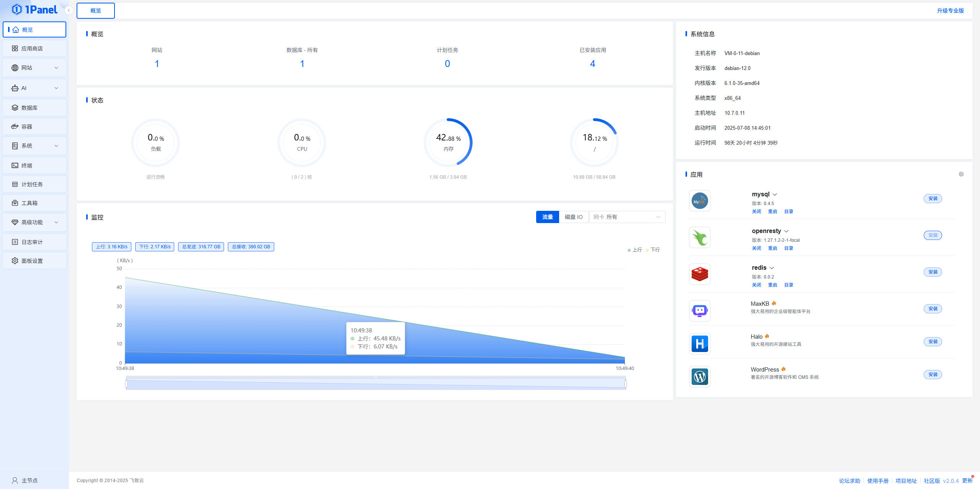The image size is (980, 489).
Task: Install the Halo application
Action: pyautogui.click(x=933, y=342)
